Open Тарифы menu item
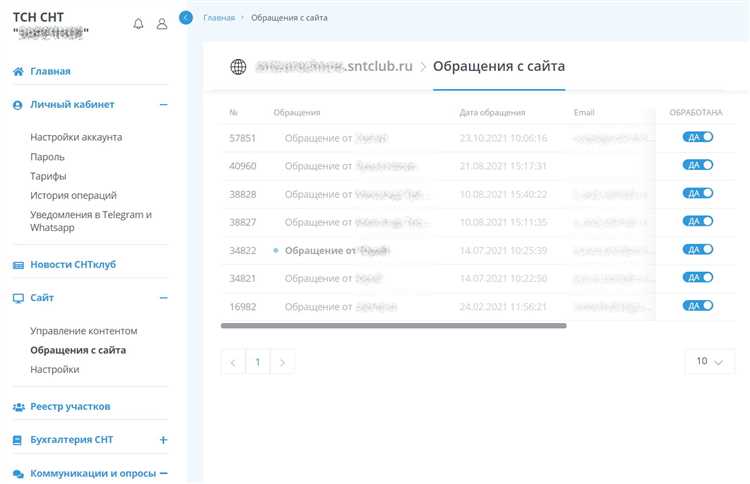Screen dimensions: 750x484 click(48, 176)
